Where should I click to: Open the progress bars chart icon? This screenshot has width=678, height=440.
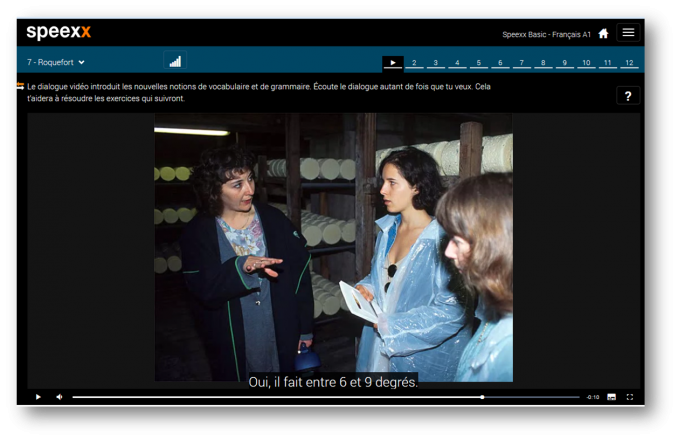175,61
